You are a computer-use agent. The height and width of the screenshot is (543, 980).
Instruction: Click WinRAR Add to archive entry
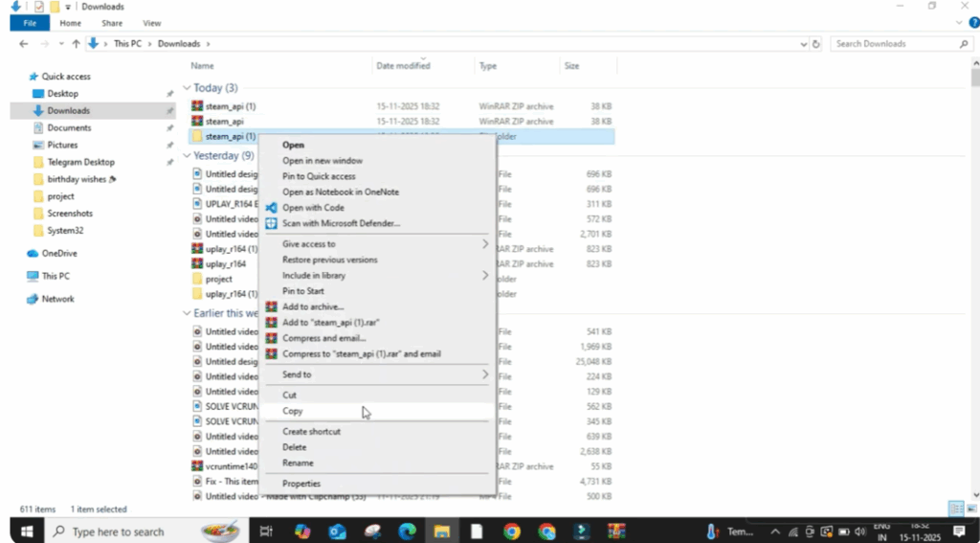pyautogui.click(x=312, y=306)
